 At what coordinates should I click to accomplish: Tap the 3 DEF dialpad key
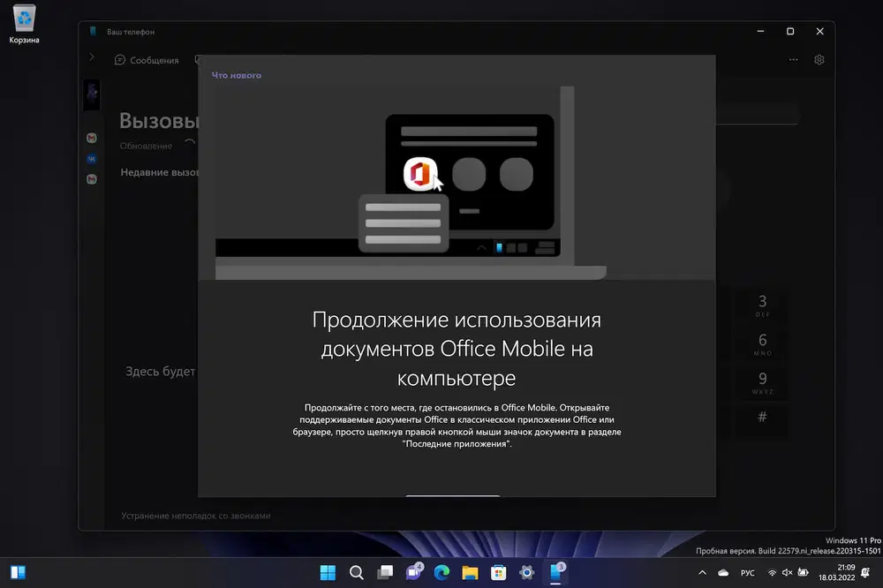(763, 305)
